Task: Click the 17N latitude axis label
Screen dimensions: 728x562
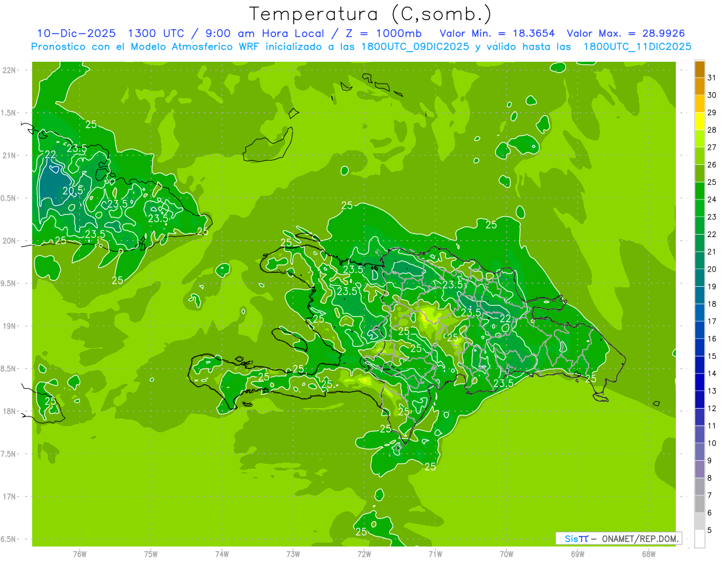Action: point(10,497)
